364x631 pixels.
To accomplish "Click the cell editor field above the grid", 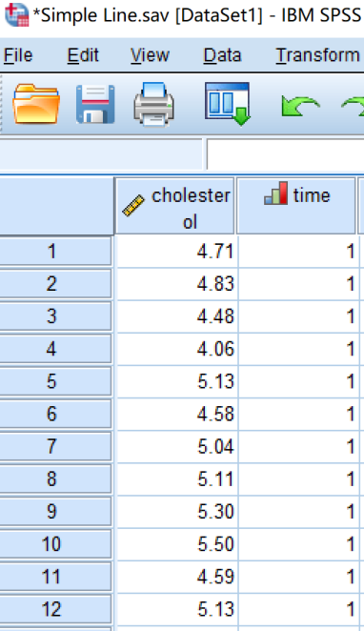I will tap(285, 154).
